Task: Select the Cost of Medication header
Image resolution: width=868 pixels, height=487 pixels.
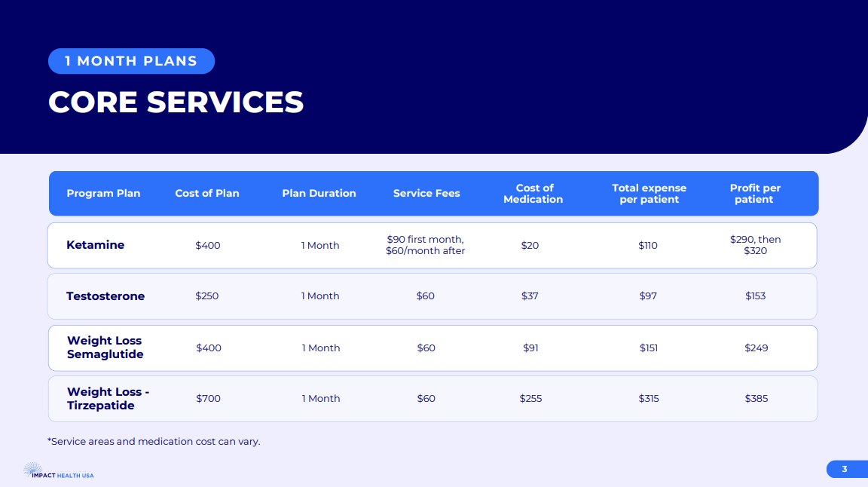Action: [x=533, y=194]
